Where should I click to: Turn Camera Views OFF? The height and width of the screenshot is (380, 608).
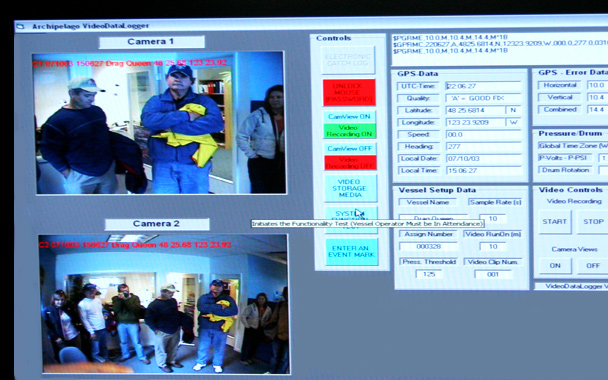click(593, 266)
